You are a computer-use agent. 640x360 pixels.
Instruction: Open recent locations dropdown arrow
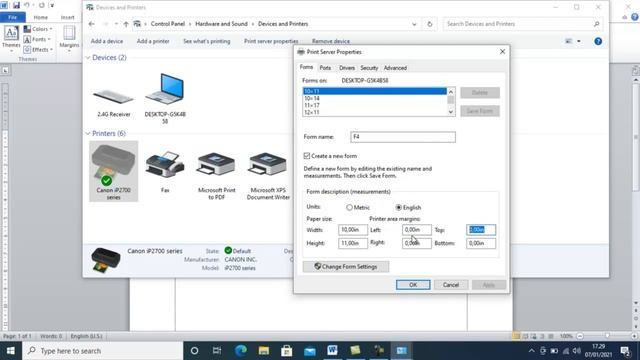pyautogui.click(x=116, y=24)
